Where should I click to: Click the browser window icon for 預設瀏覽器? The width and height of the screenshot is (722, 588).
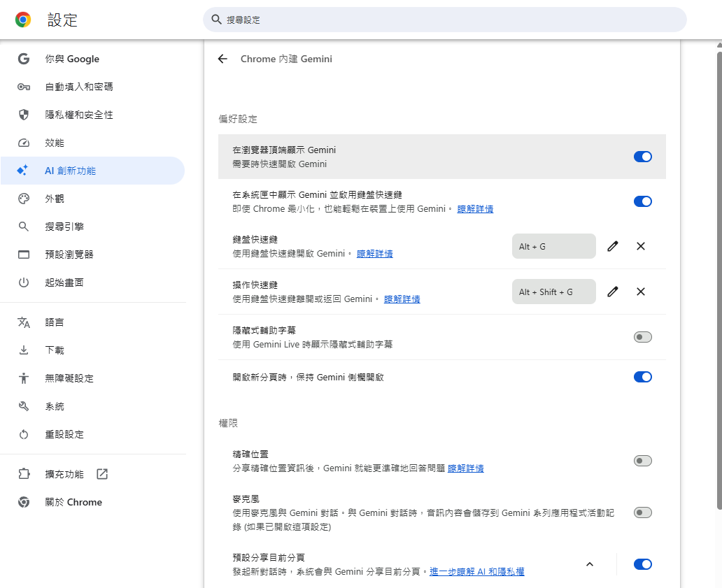(24, 254)
